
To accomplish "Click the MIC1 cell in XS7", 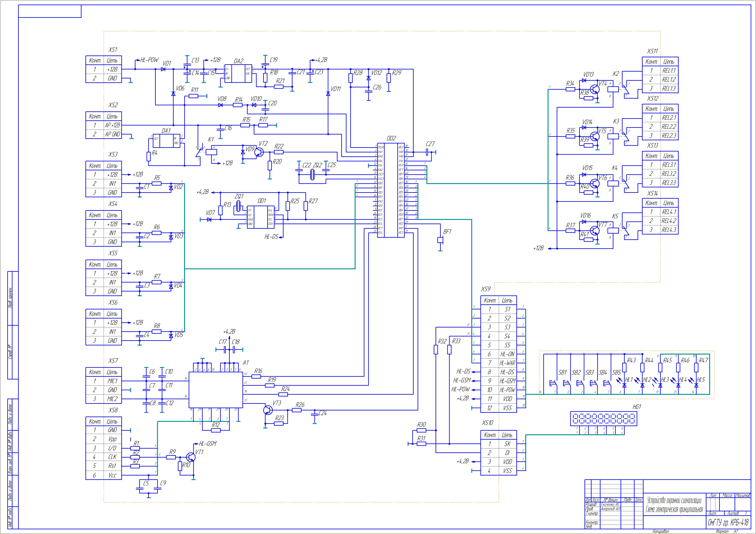I will point(113,381).
